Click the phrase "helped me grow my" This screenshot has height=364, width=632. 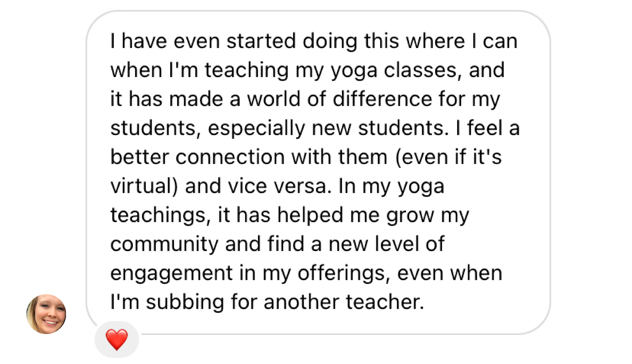[373, 216]
